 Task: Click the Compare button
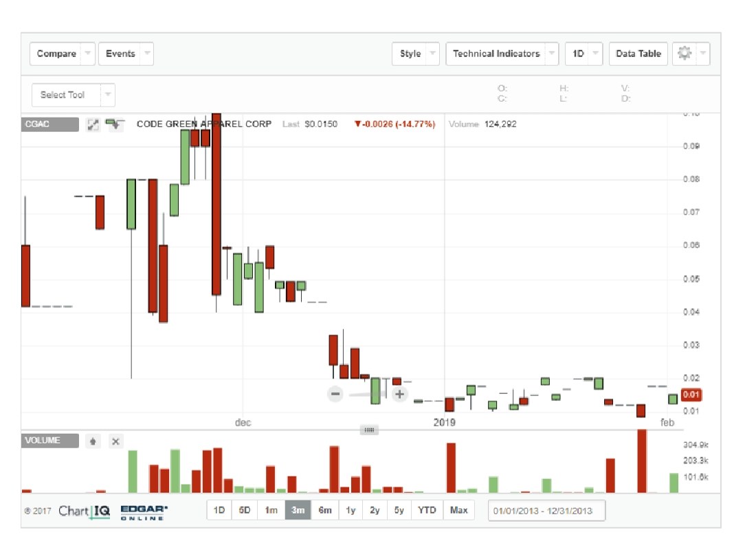click(56, 54)
